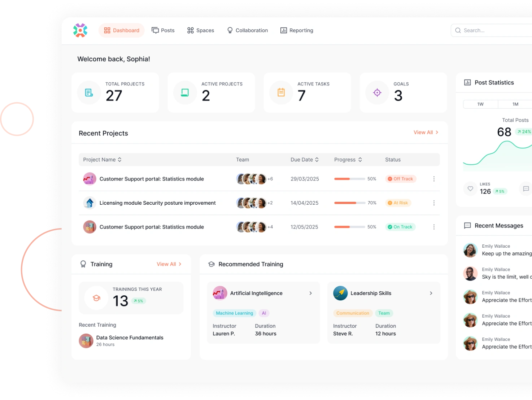Image resolution: width=532 pixels, height=400 pixels.
Task: Click View All in Training panel
Action: 169,264
